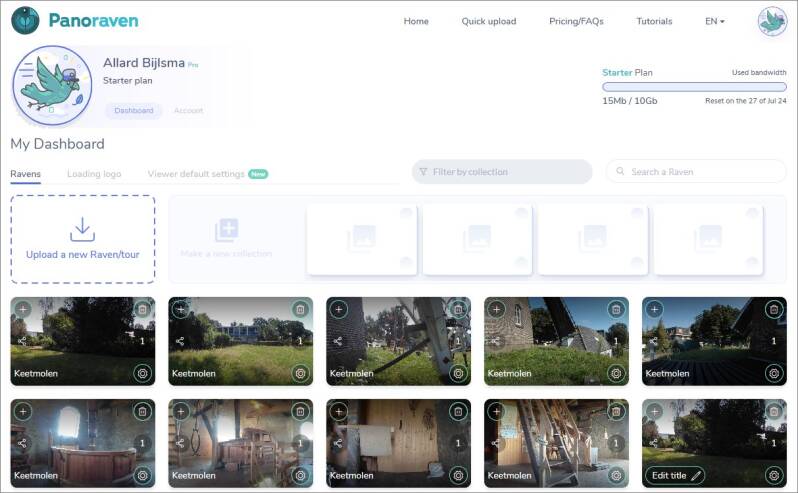
Task: Click Upload a new Raven/tour
Action: click(82, 239)
